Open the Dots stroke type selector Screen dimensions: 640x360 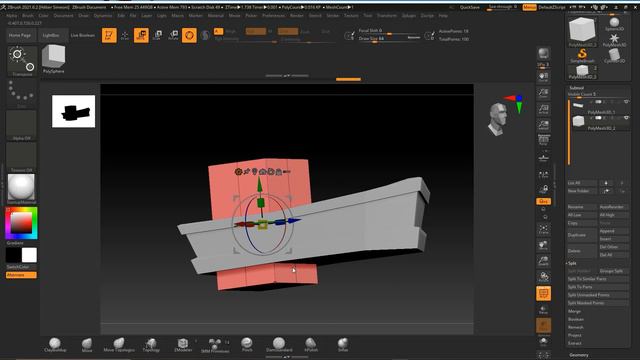click(22, 93)
